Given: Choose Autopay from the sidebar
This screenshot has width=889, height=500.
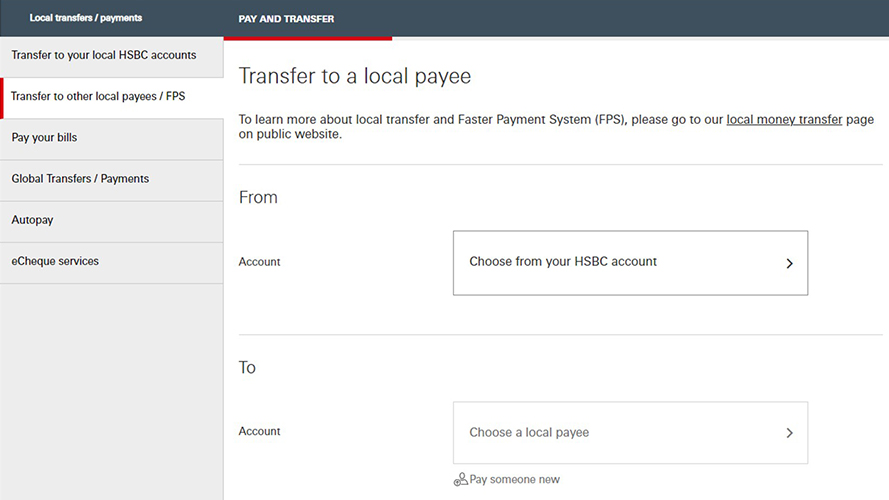Looking at the screenshot, I should pos(33,220).
